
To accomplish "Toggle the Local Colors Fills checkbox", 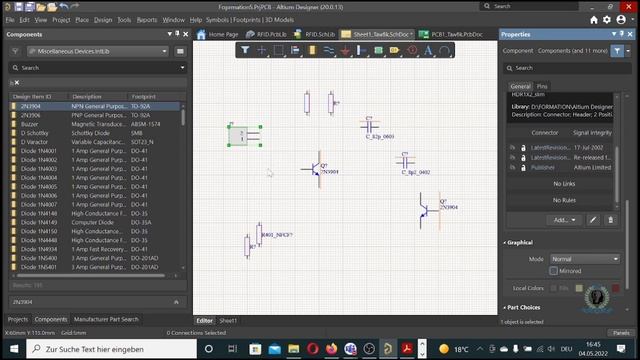I will pos(553,288).
